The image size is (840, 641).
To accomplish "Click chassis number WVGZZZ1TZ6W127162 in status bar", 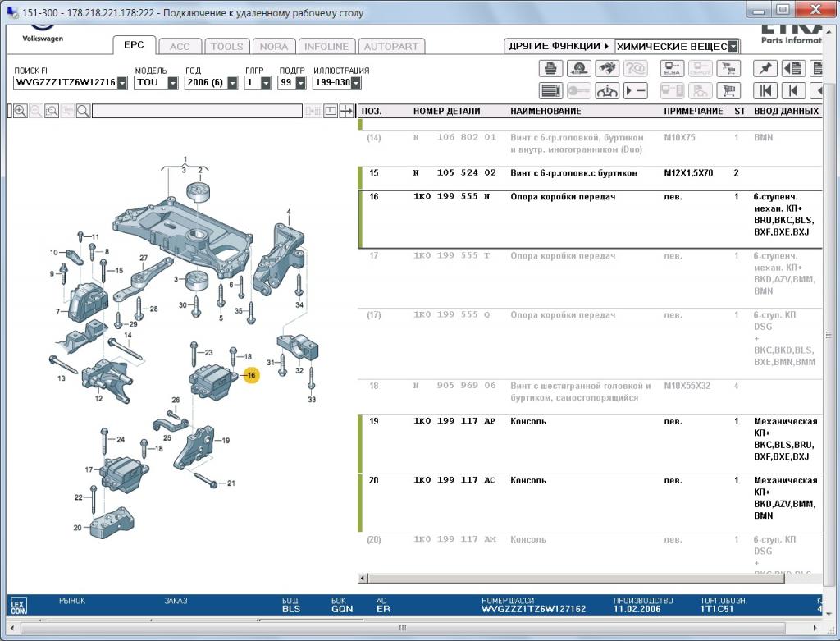I will [533, 609].
